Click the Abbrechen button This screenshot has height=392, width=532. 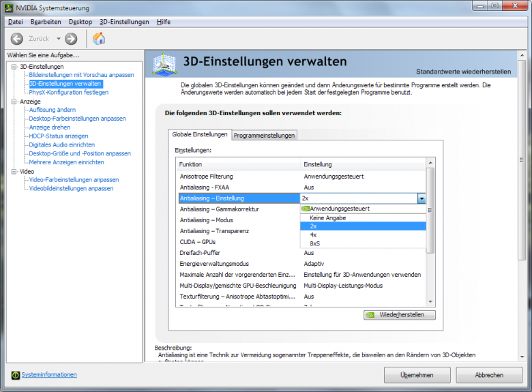pyautogui.click(x=489, y=375)
